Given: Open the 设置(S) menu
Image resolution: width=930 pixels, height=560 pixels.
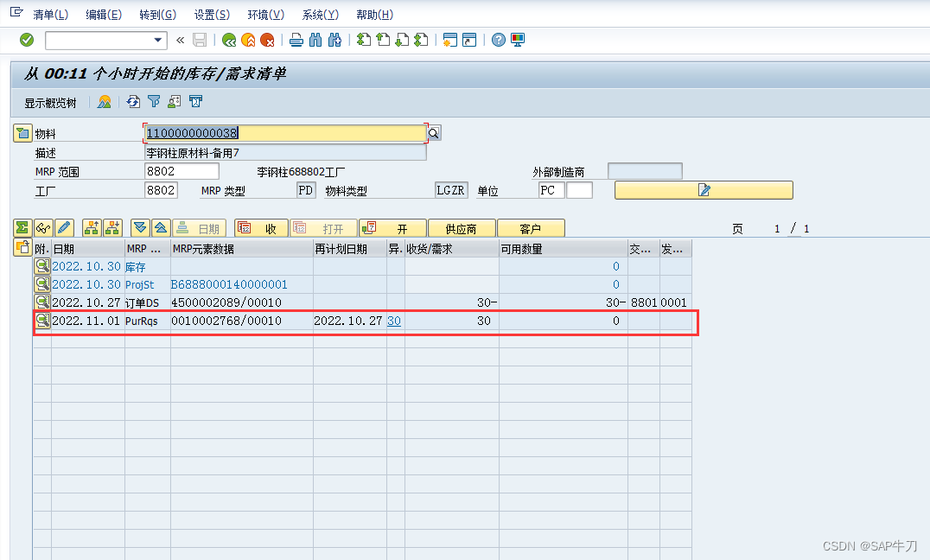Looking at the screenshot, I should pyautogui.click(x=212, y=15).
